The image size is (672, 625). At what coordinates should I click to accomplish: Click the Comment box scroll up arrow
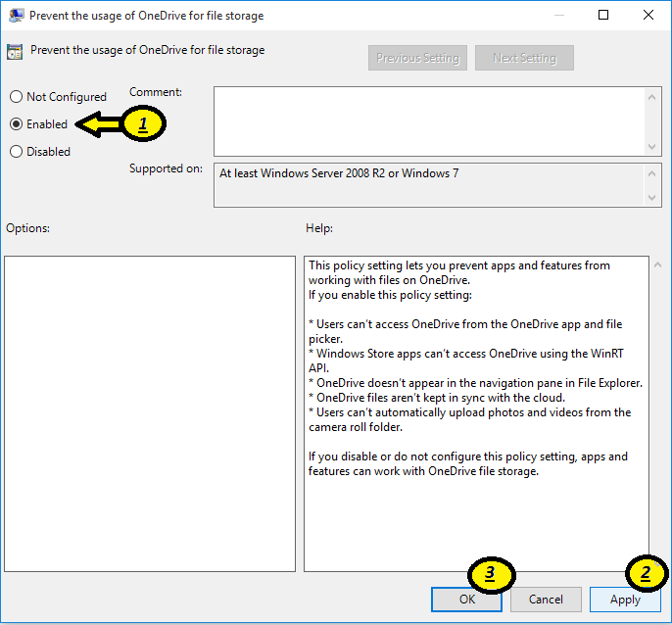pos(651,97)
